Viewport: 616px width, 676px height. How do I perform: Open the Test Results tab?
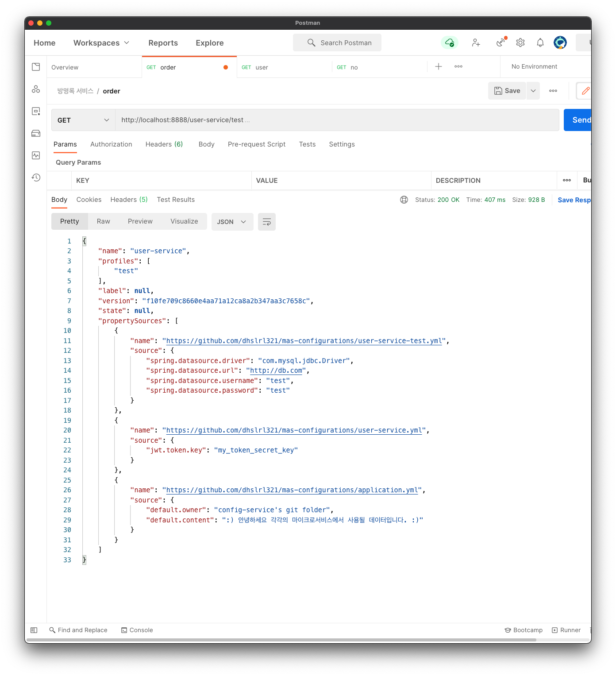coord(176,200)
